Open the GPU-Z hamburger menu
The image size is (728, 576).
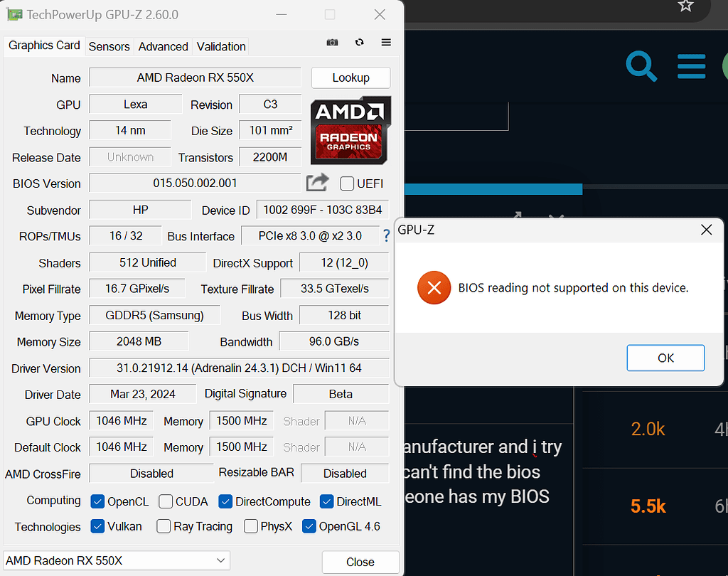pyautogui.click(x=386, y=42)
